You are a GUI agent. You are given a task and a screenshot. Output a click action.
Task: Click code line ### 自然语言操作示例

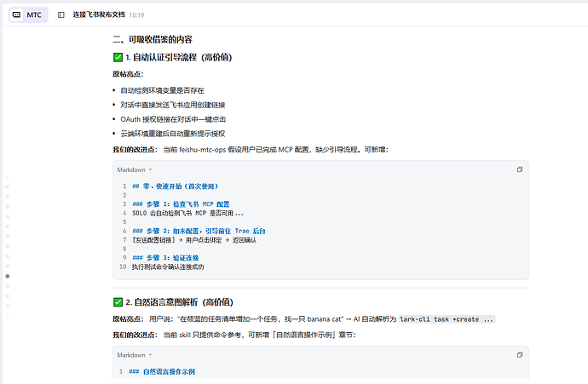(162, 371)
